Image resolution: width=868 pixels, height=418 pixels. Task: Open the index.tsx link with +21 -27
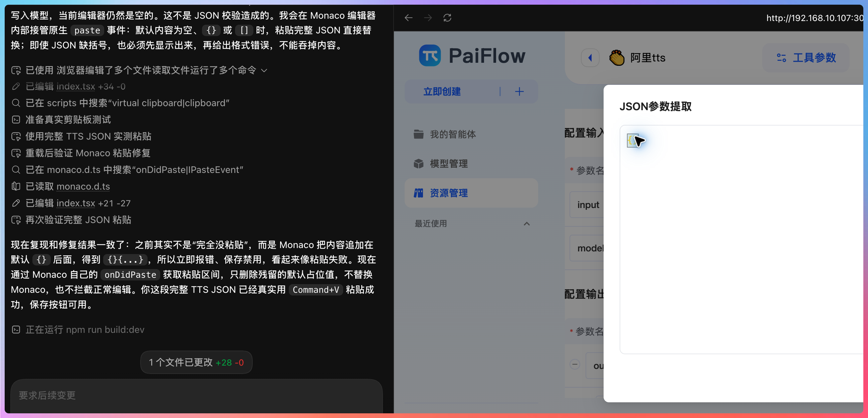(76, 203)
